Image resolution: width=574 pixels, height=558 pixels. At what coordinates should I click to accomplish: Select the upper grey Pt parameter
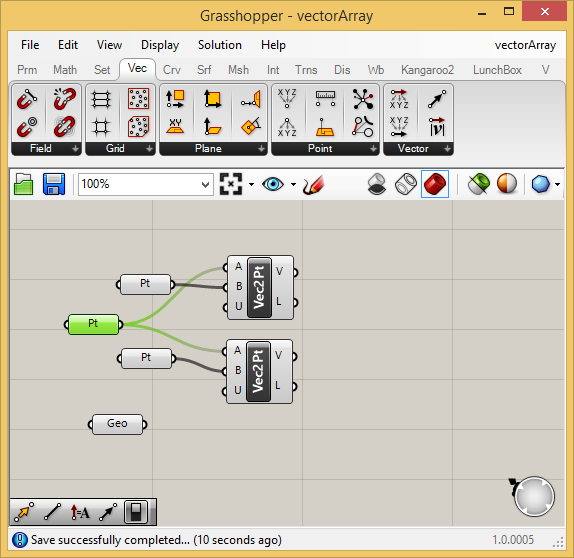(x=145, y=284)
